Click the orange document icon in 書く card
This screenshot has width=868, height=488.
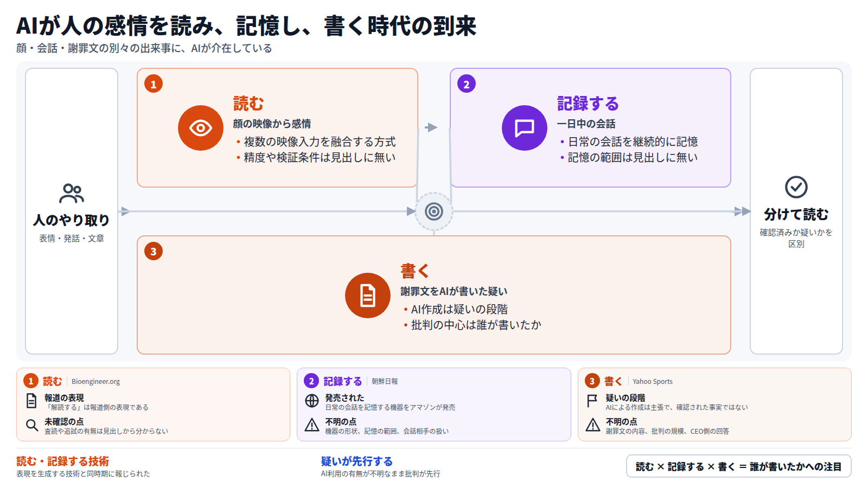point(368,296)
